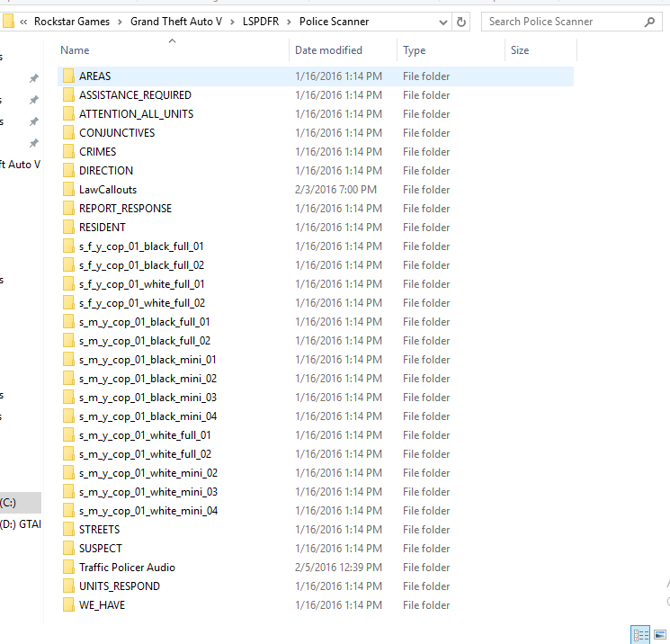
Task: Select the (C:) drive in sidebar
Action: 21,503
